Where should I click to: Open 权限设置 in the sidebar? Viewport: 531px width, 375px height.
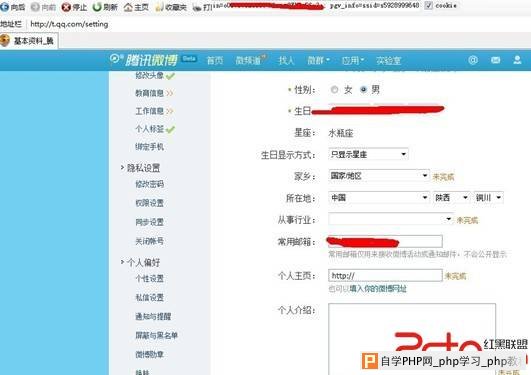coord(149,203)
